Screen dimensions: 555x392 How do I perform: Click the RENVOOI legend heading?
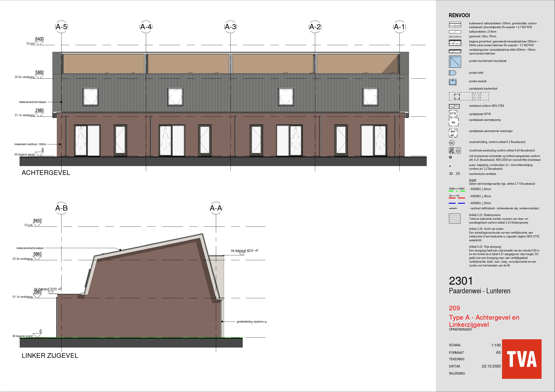459,15
